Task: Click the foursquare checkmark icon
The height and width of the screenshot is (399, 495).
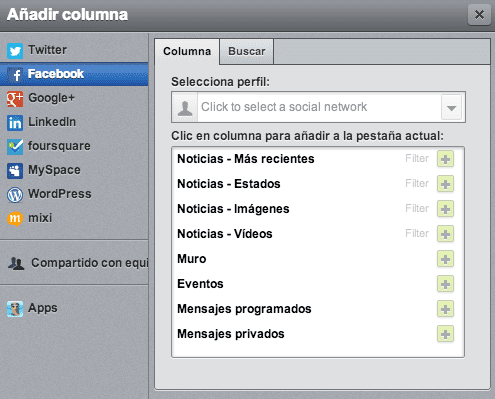Action: [15, 147]
